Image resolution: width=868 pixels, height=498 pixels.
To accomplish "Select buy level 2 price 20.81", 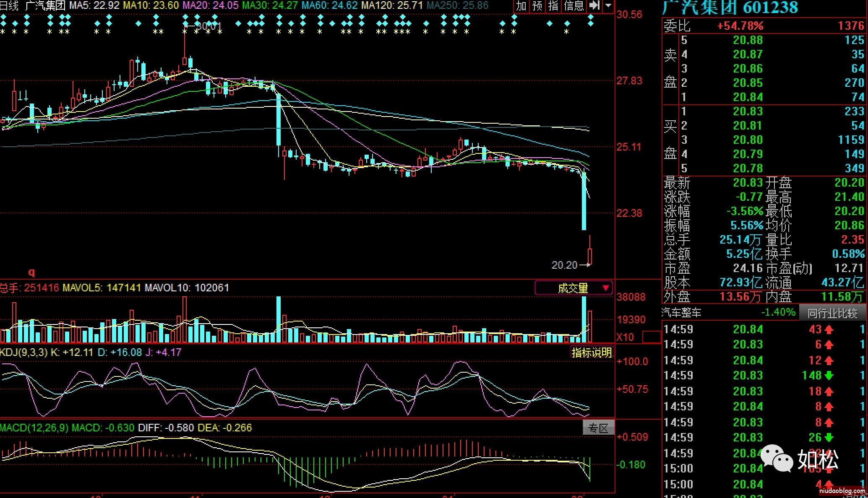I will (x=748, y=126).
